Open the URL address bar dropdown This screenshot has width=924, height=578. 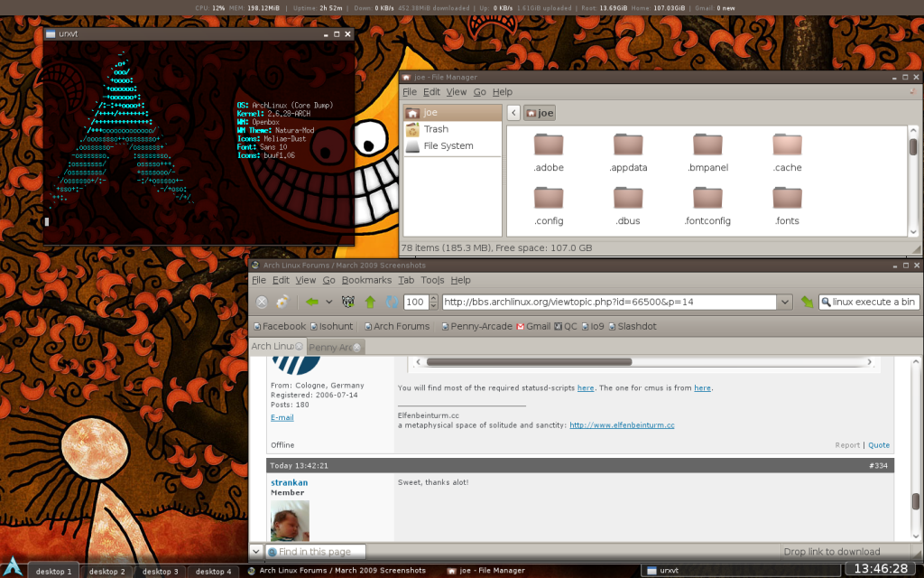(783, 302)
